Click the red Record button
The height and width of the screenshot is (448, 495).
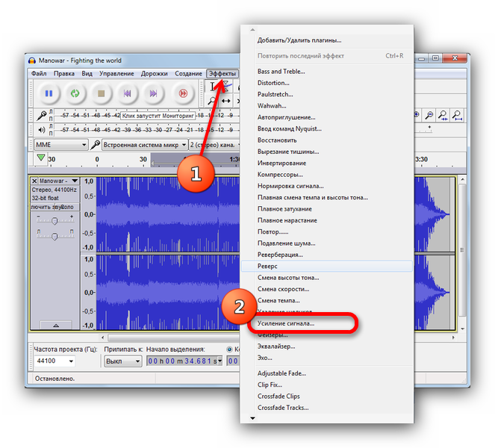183,93
